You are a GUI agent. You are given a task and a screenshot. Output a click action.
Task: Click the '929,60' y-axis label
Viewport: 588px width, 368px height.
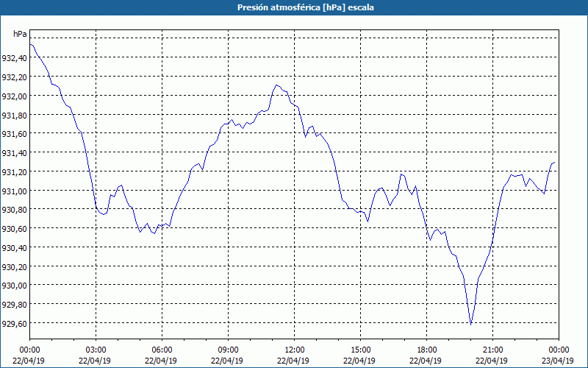point(14,324)
